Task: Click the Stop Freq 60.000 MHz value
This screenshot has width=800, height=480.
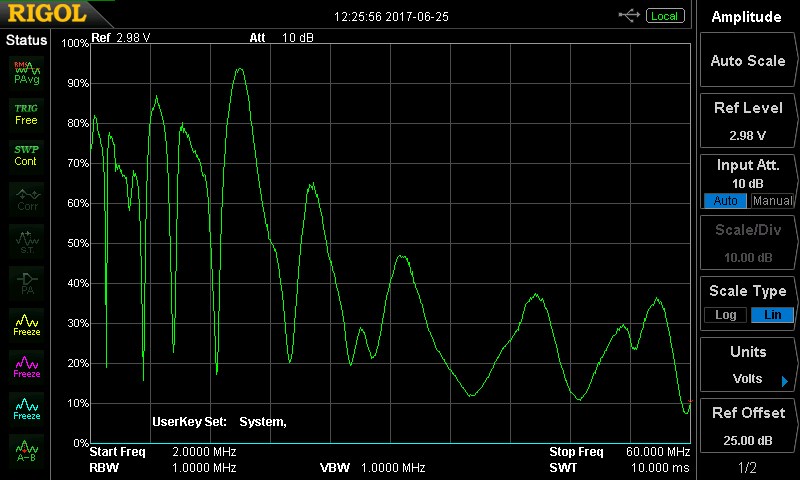Action: (658, 452)
